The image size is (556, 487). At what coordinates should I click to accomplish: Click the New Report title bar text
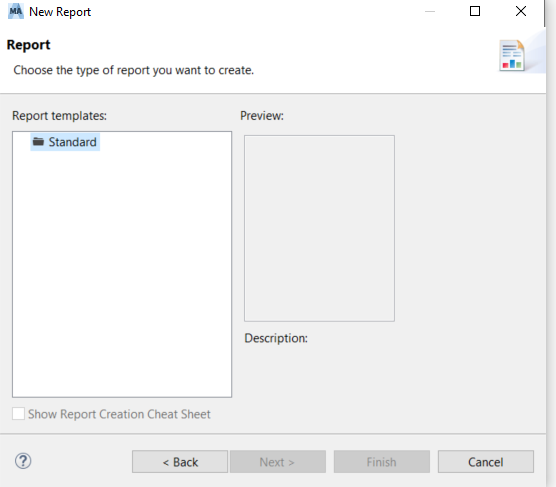coord(60,12)
